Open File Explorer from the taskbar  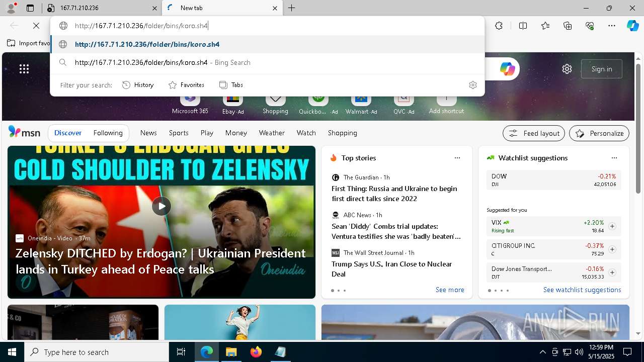tap(231, 352)
